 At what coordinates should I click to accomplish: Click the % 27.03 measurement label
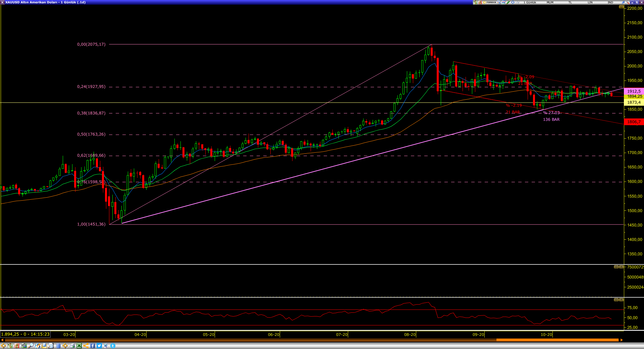click(551, 113)
